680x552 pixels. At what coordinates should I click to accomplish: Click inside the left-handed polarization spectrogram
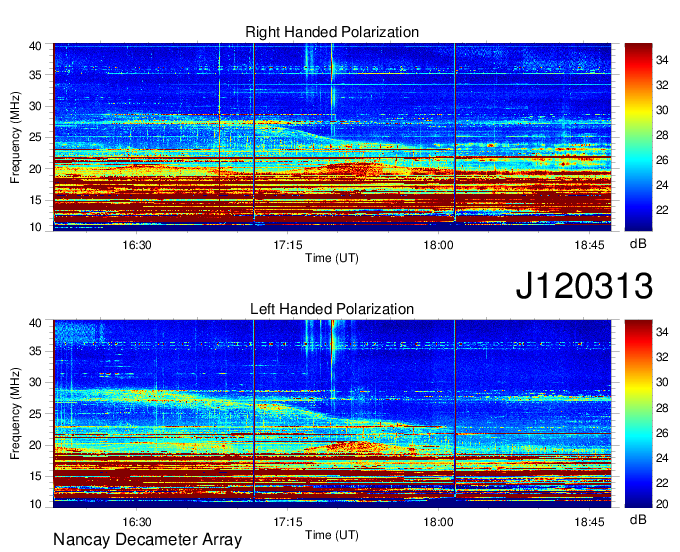point(332,414)
